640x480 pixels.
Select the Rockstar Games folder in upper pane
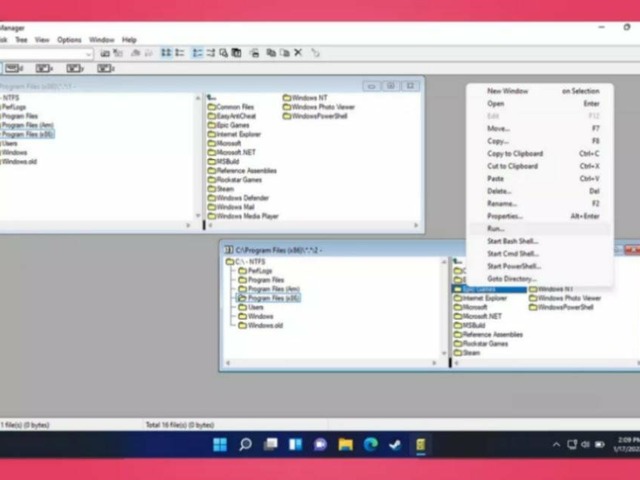pos(241,179)
